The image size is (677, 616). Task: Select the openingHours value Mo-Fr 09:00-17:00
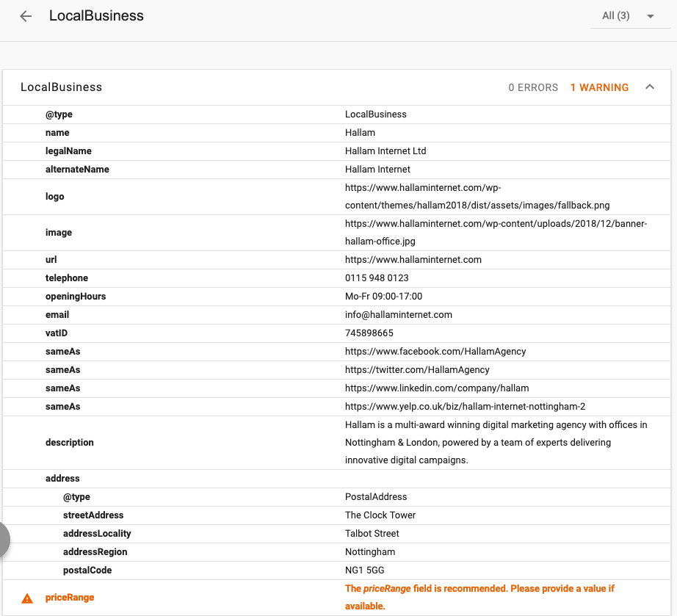point(383,297)
